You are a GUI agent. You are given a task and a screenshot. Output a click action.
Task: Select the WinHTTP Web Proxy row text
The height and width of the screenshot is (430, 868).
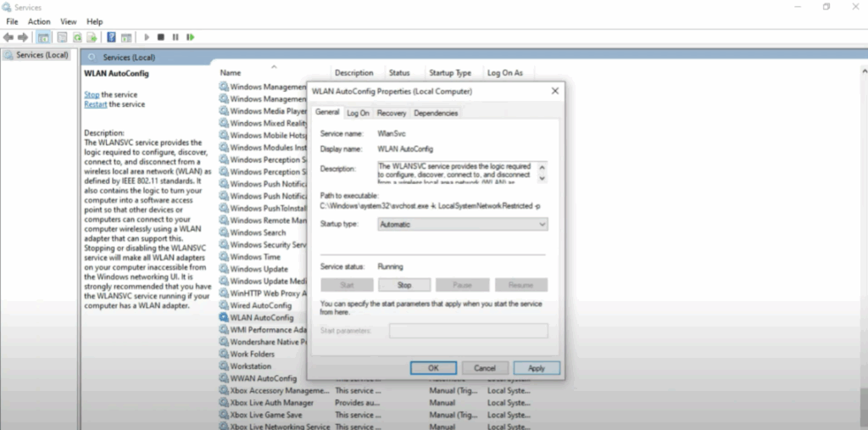pyautogui.click(x=268, y=293)
